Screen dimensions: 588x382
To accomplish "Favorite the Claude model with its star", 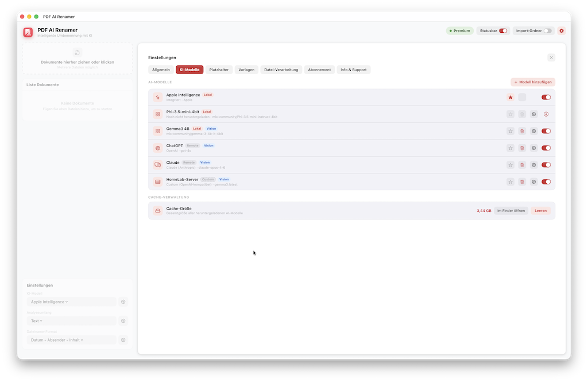I will [510, 165].
